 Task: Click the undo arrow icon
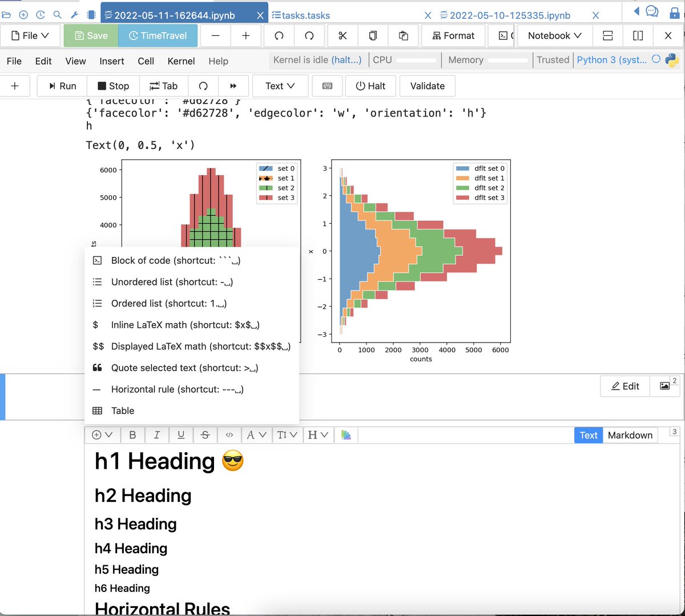click(x=279, y=35)
